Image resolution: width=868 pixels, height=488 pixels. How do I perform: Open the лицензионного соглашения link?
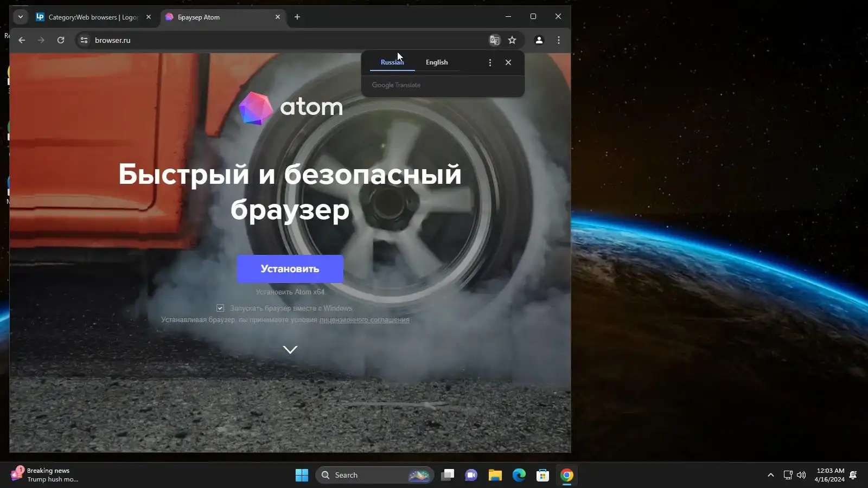(365, 320)
